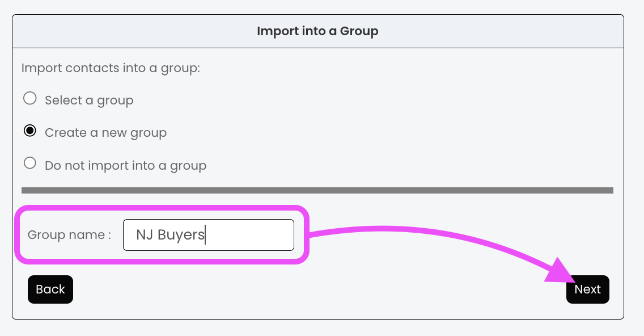Viewport: 644px width, 336px height.
Task: Click the "Create a new group" label text
Action: (105, 133)
